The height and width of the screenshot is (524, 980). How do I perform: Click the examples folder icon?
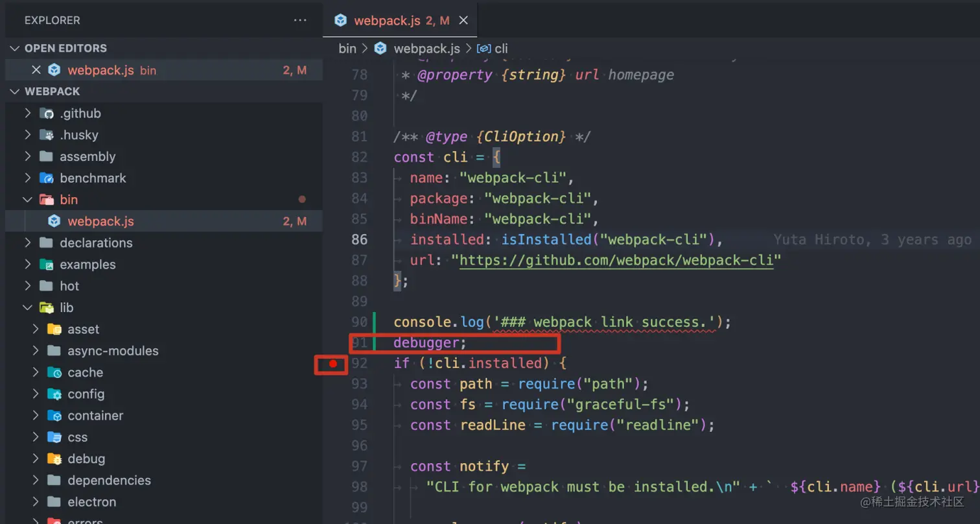pos(46,265)
